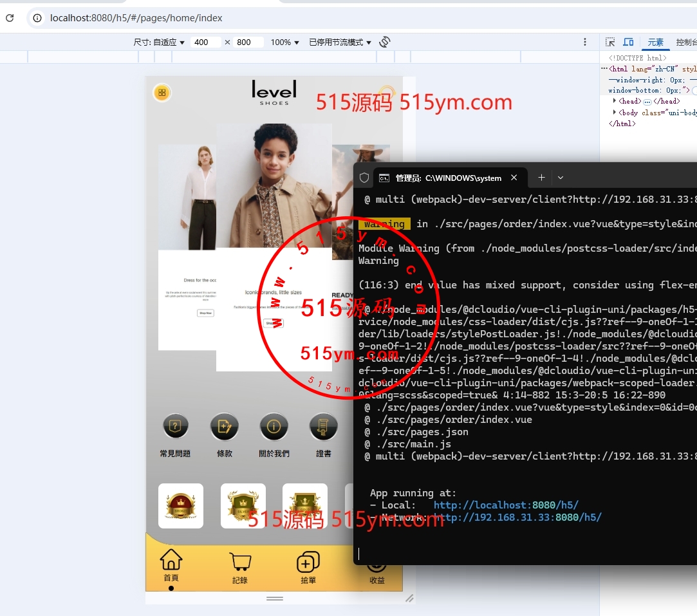Select the 元素 Elements DevTools tab
Image resolution: width=697 pixels, height=616 pixels.
click(x=655, y=42)
